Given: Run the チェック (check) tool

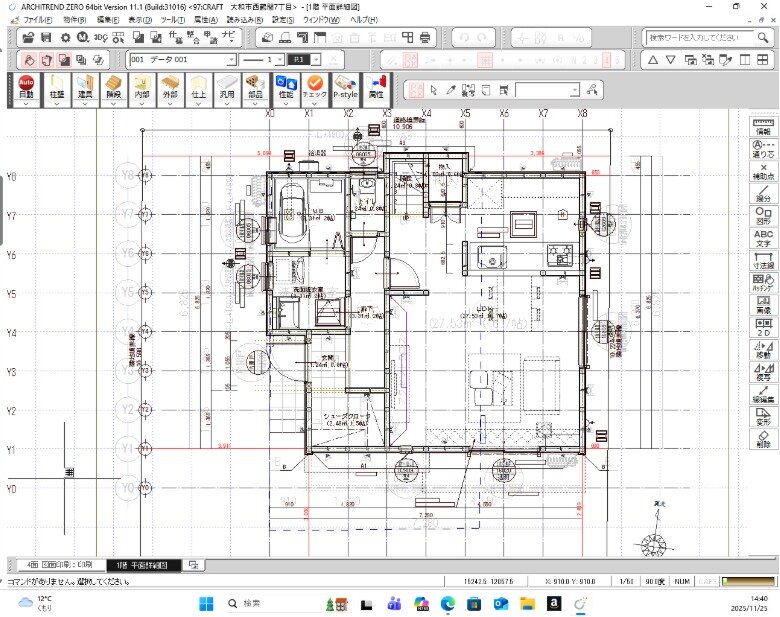Looking at the screenshot, I should pyautogui.click(x=315, y=86).
